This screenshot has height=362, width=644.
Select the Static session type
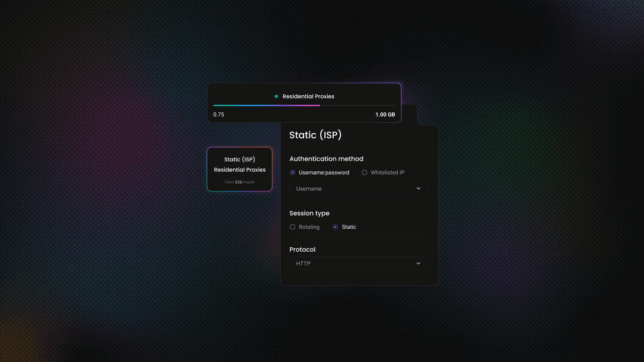335,227
